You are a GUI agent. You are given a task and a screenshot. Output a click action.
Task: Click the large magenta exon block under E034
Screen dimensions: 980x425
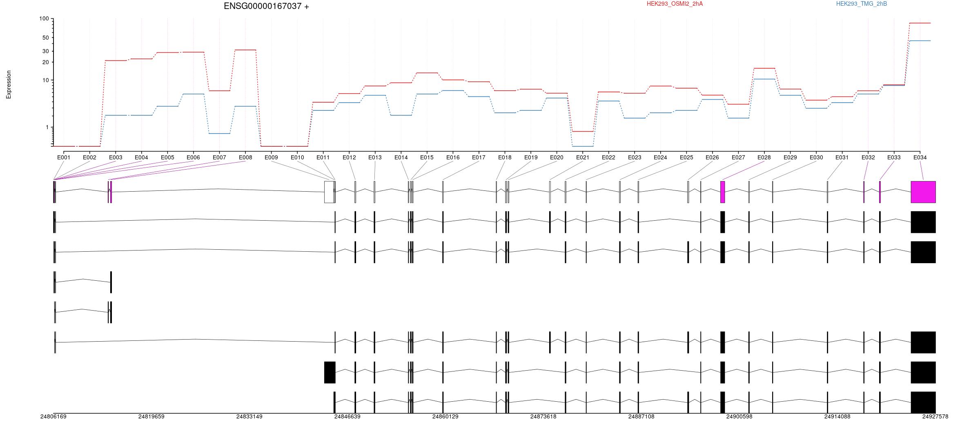point(923,192)
